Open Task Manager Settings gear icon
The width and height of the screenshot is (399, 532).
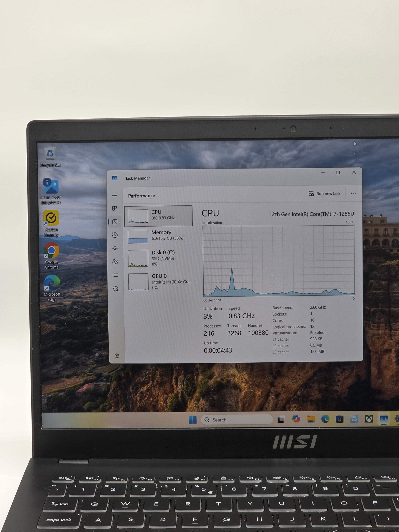(117, 356)
